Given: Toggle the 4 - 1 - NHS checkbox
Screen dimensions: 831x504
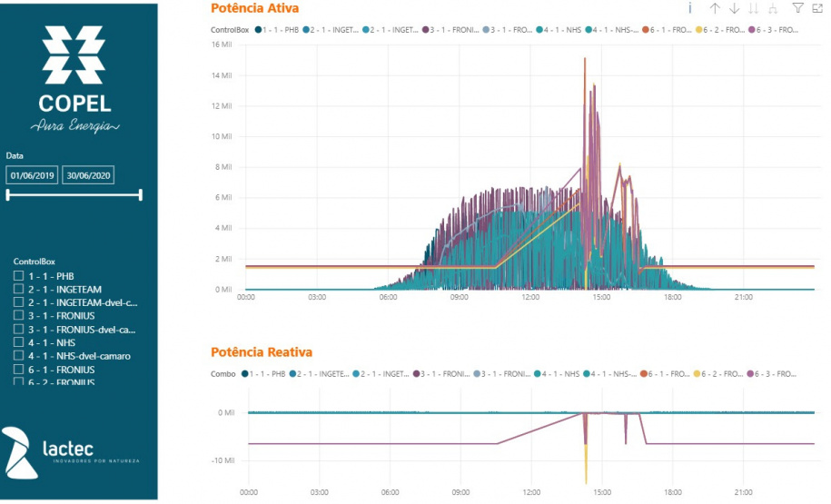Looking at the screenshot, I should point(18,342).
